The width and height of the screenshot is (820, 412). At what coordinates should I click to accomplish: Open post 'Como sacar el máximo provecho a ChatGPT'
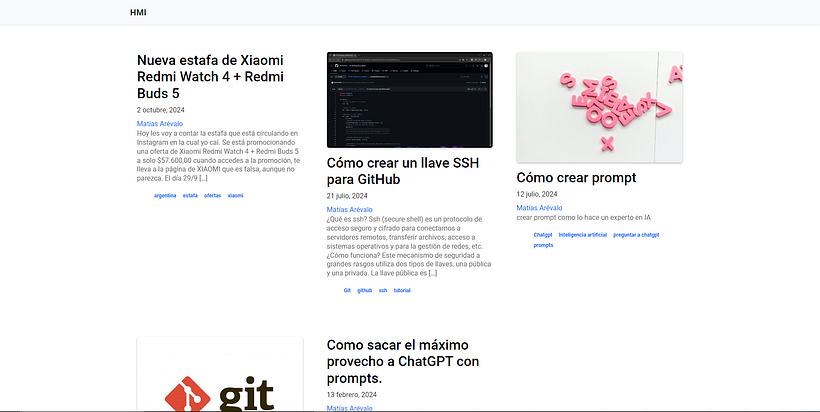click(x=403, y=361)
